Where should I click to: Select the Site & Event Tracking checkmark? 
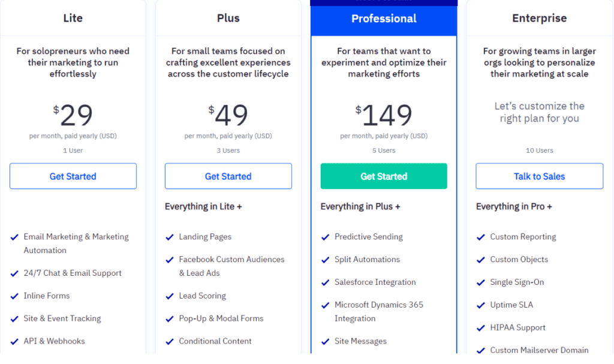[14, 318]
